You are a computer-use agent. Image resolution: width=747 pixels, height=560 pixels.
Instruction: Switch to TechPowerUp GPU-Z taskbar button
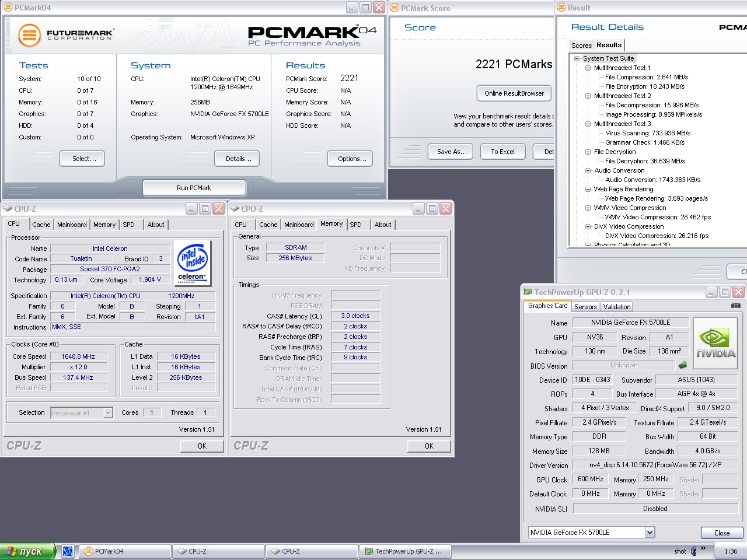[x=406, y=551]
